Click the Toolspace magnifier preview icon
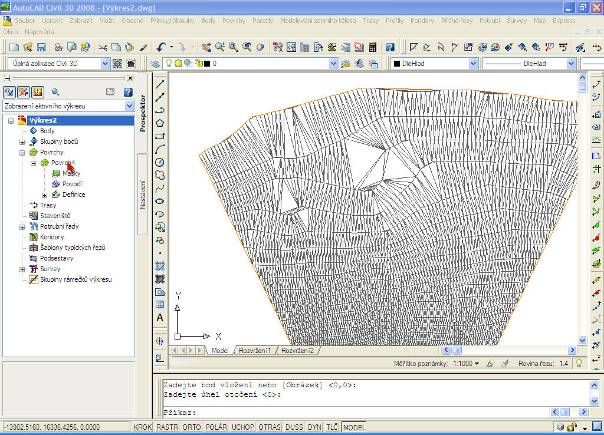Screen dimensions: 604x435 pyautogui.click(x=55, y=92)
